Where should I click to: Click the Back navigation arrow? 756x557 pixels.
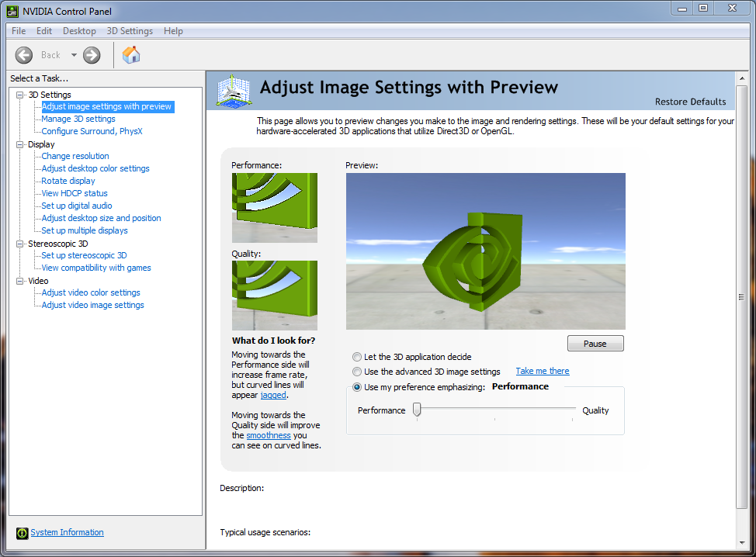23,55
